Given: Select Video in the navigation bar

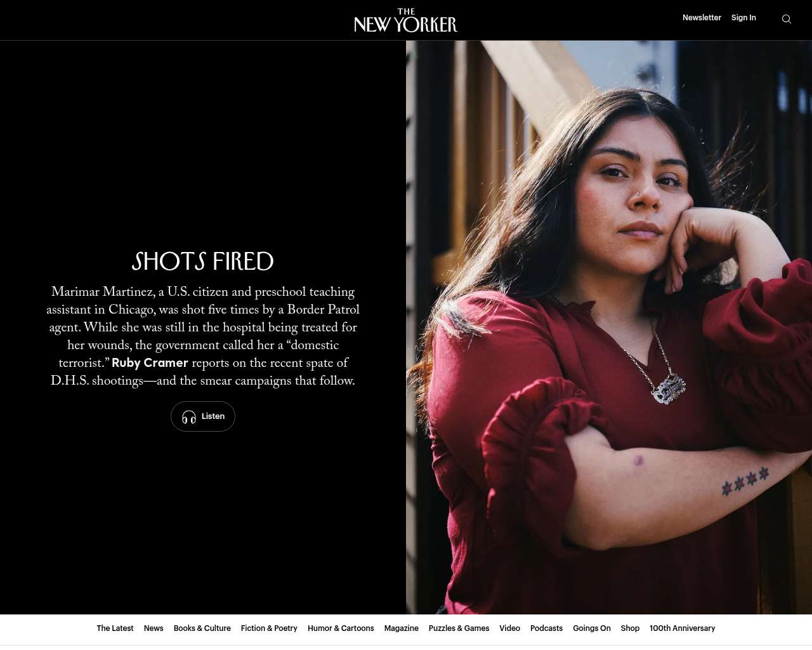Looking at the screenshot, I should point(509,628).
